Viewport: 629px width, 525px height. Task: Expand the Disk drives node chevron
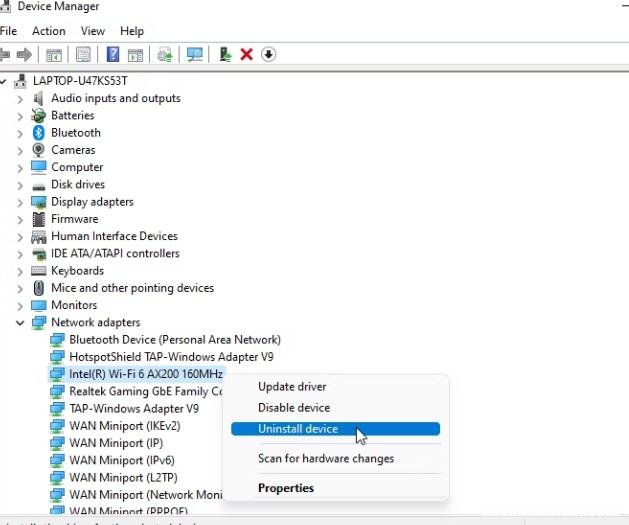20,185
